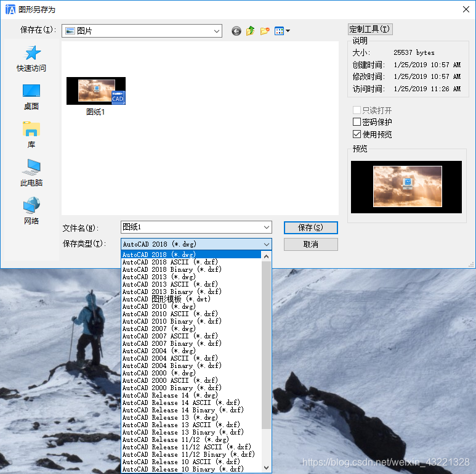
Task: Pick AutoCAD 2007 Binary (*.dxf) format
Action: tap(192, 343)
